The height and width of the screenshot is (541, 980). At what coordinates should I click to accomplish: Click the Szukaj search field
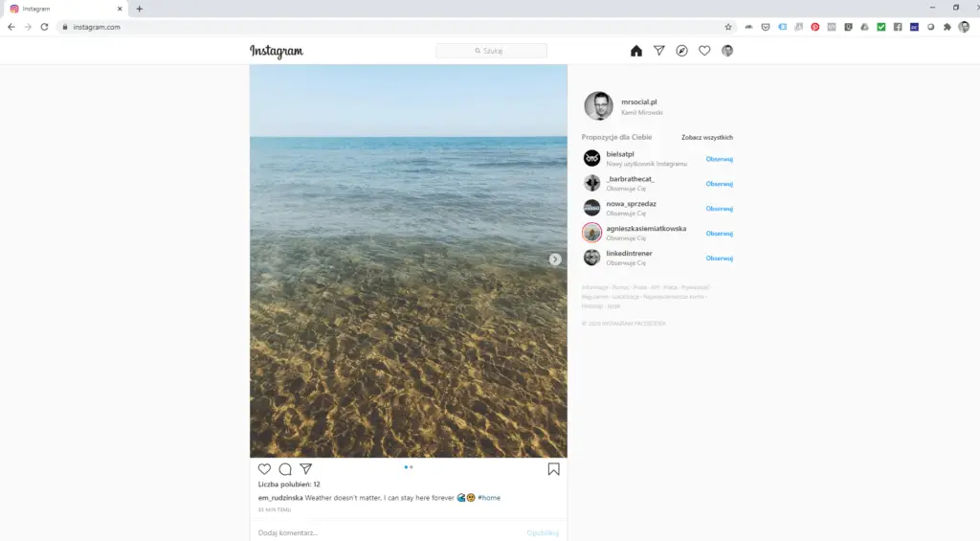point(492,51)
